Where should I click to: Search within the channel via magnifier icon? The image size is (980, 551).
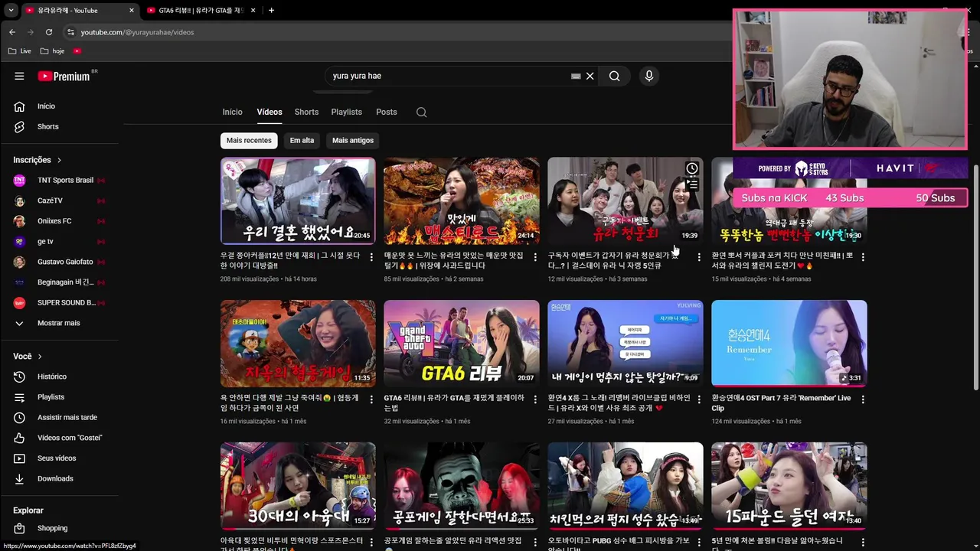pos(421,112)
